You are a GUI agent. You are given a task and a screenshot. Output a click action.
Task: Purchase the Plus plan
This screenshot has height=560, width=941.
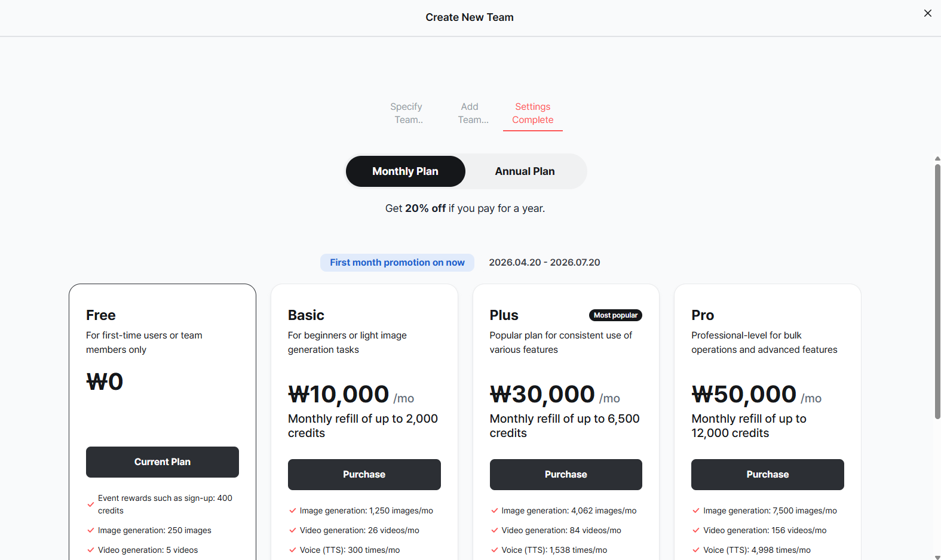click(x=566, y=475)
